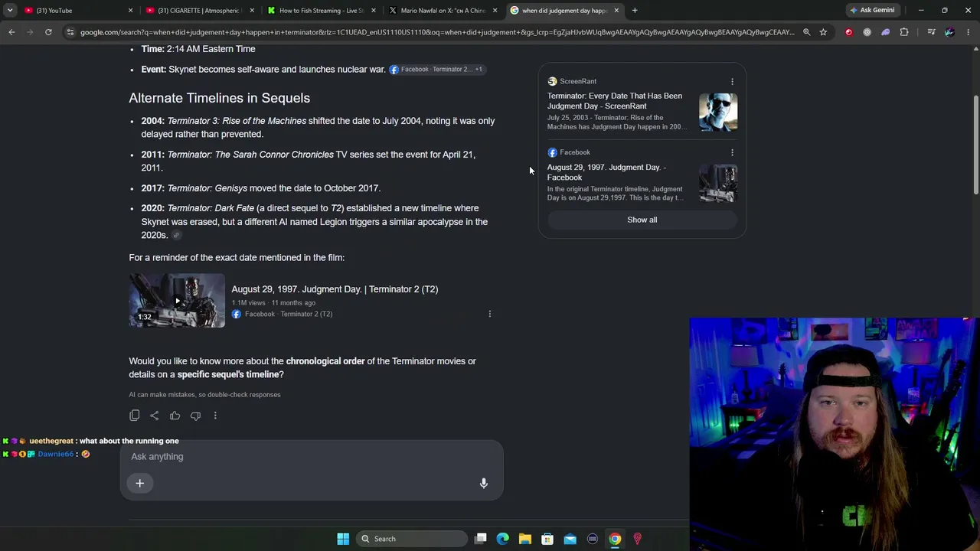
Task: Open the link icon after the 2020s text
Action: [x=176, y=236]
